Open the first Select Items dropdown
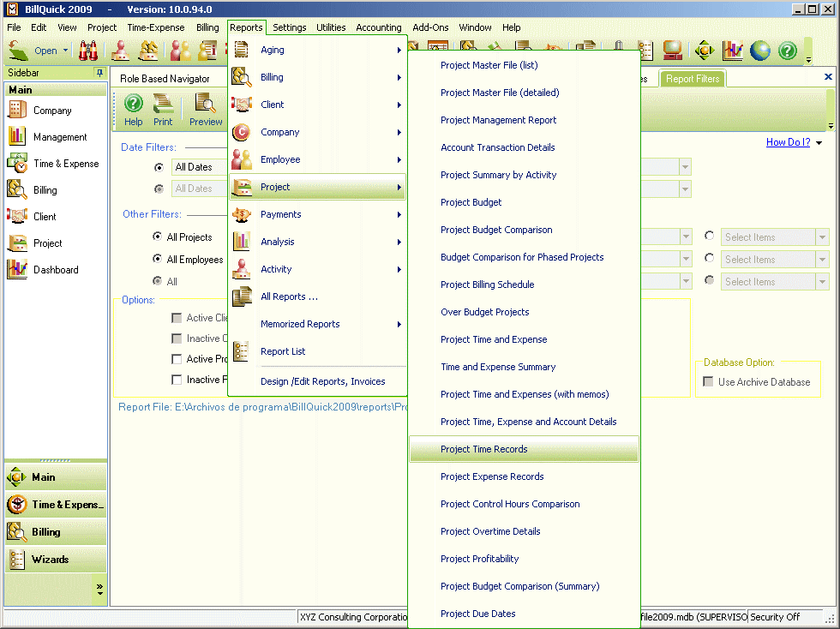Viewport: 840px width, 629px height. coord(822,237)
